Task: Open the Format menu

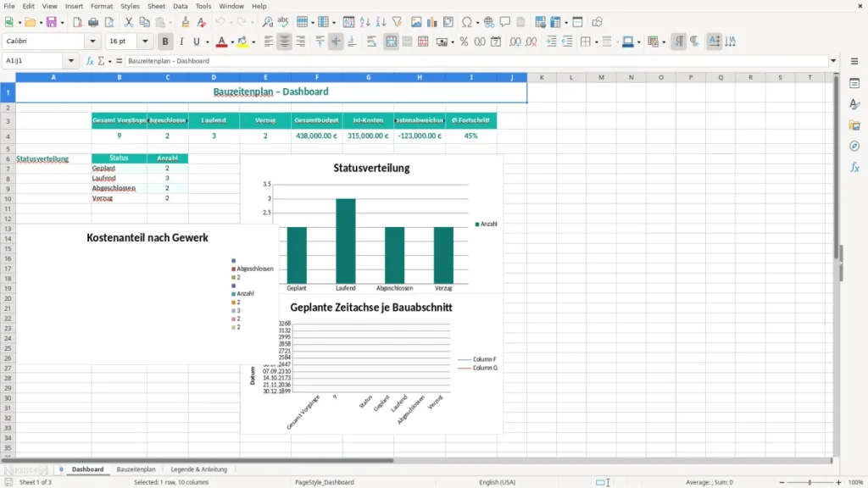Action: (102, 6)
